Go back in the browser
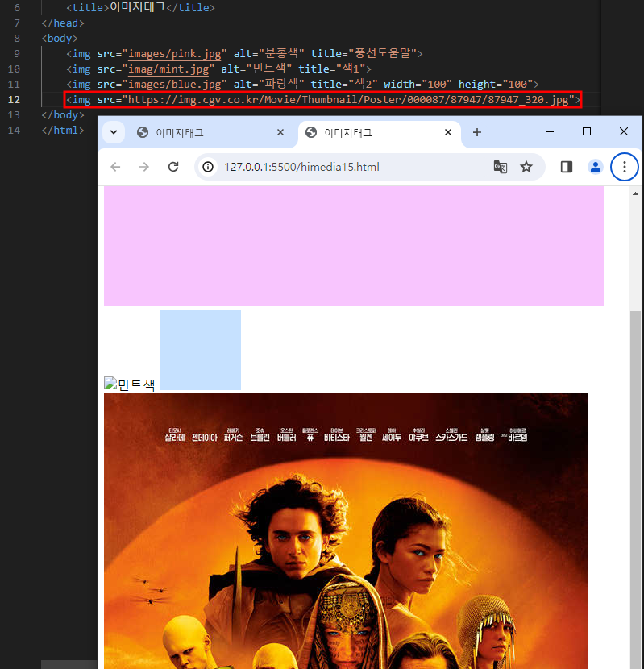644x669 pixels. [x=115, y=167]
